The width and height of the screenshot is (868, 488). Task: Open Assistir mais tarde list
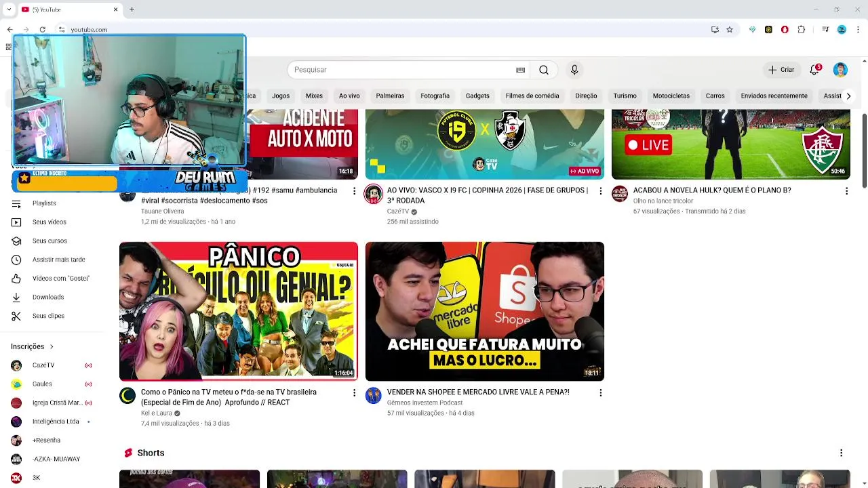click(x=58, y=260)
